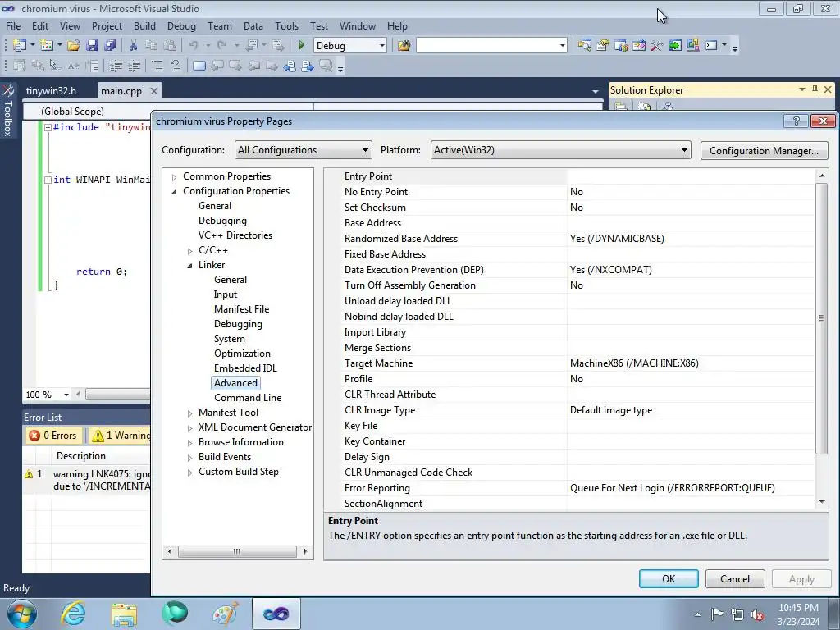Click Cancel in Property Pages dialog
The width and height of the screenshot is (840, 630).
click(x=734, y=578)
